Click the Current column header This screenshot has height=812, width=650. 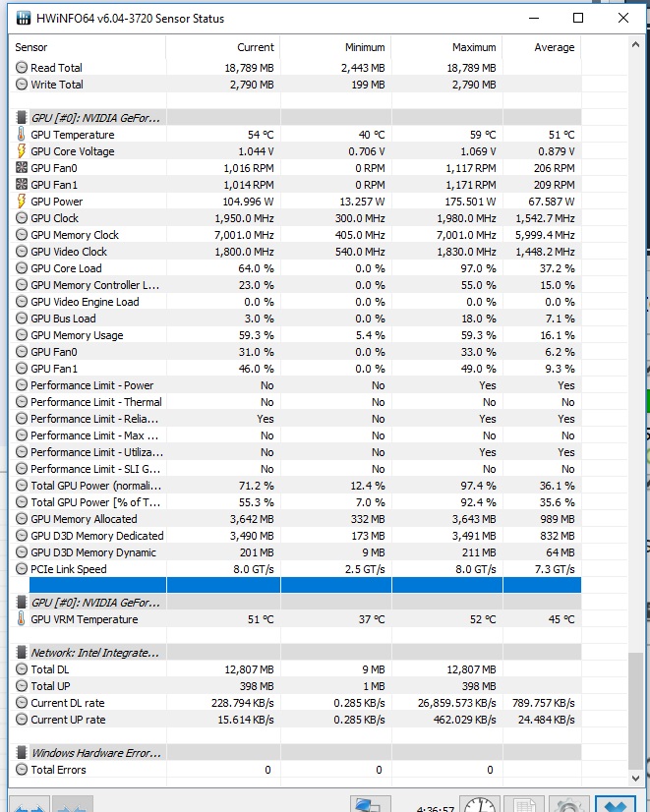(x=223, y=47)
